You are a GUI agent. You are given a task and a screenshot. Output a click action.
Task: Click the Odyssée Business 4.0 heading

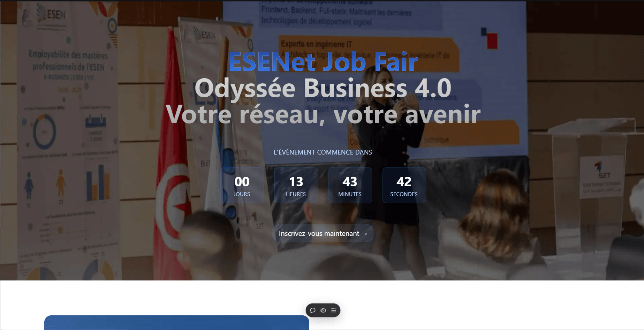point(323,88)
